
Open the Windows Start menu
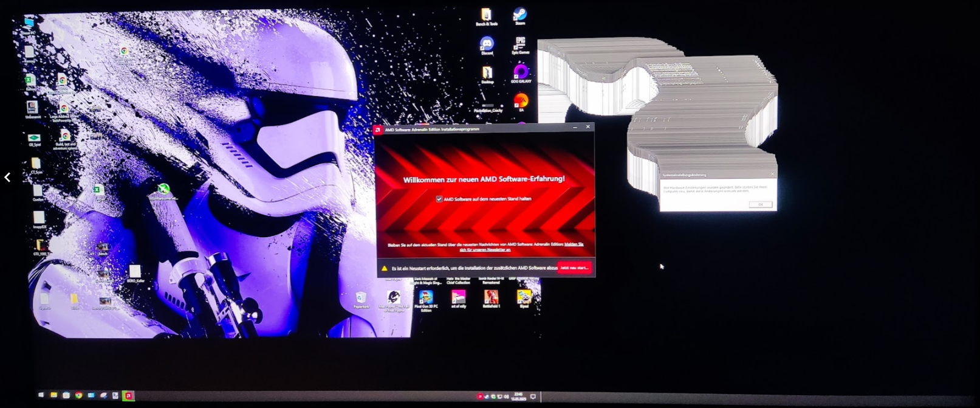click(x=41, y=395)
